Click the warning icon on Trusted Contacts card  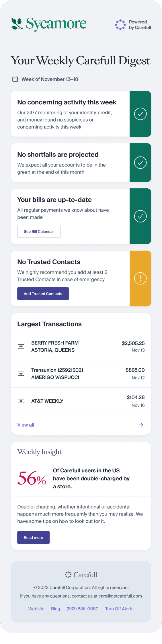[140, 278]
